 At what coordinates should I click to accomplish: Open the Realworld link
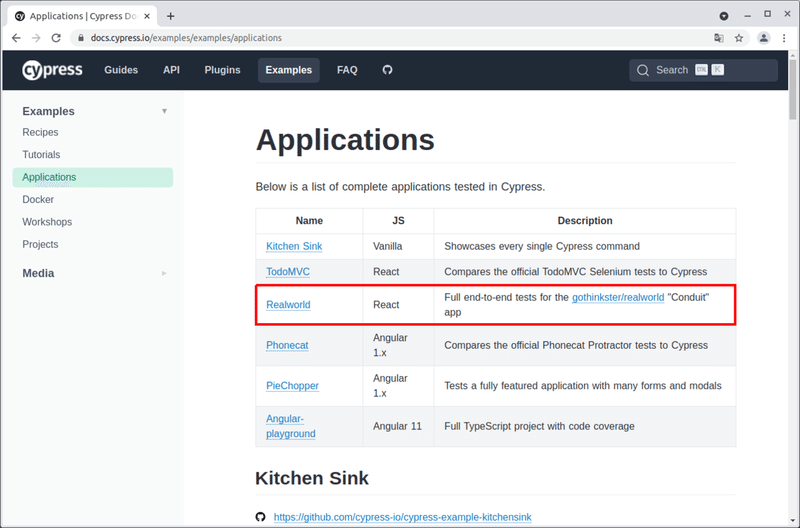[x=288, y=305]
